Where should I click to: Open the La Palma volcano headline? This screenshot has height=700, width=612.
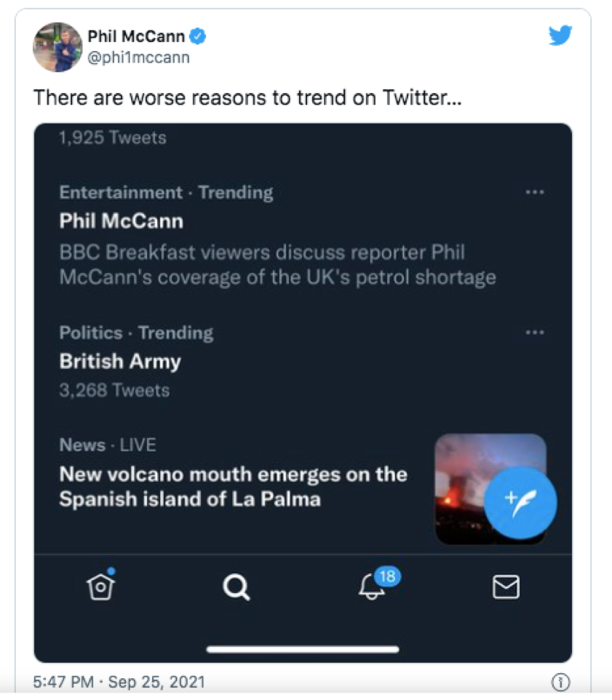coord(233,487)
